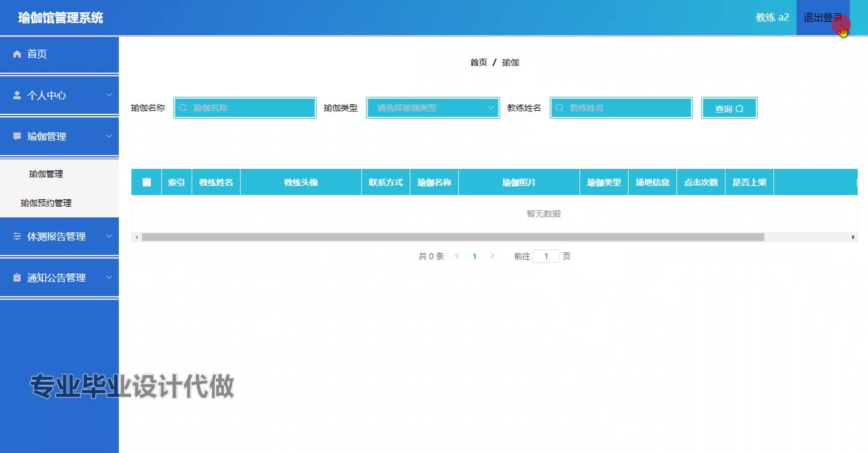Click the clipboard icon beside 通知公告管理
Image resolution: width=868 pixels, height=453 pixels.
[x=17, y=278]
